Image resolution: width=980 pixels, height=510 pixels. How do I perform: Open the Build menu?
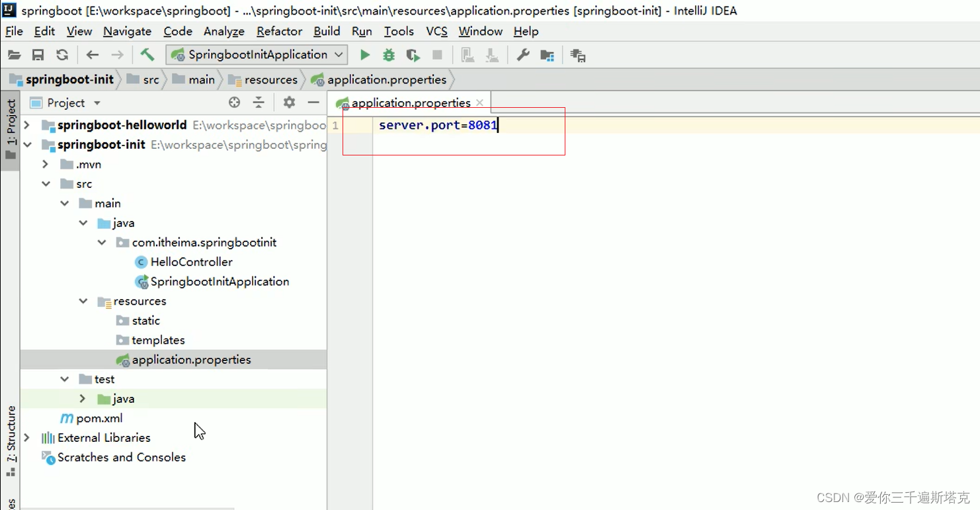click(x=327, y=31)
